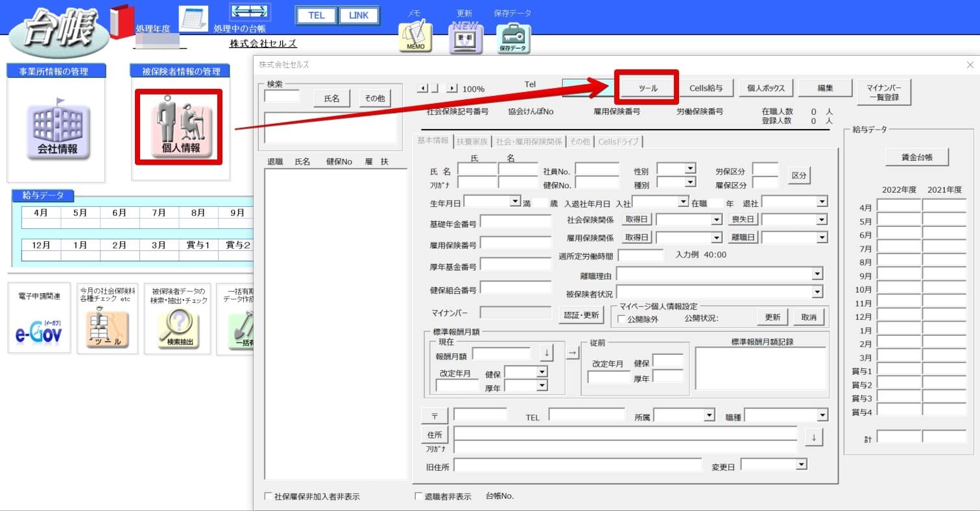
Task: Click the 週所定労働時間 input field
Action: click(641, 255)
